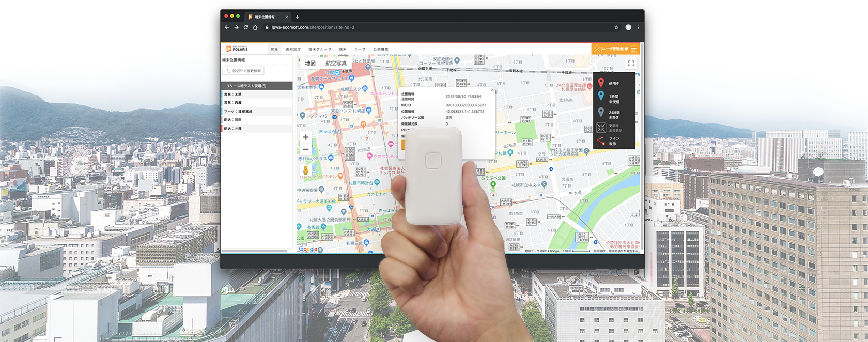Select the 配送：川田 device row
Viewport: 868px width, 342px height.
coord(257,120)
